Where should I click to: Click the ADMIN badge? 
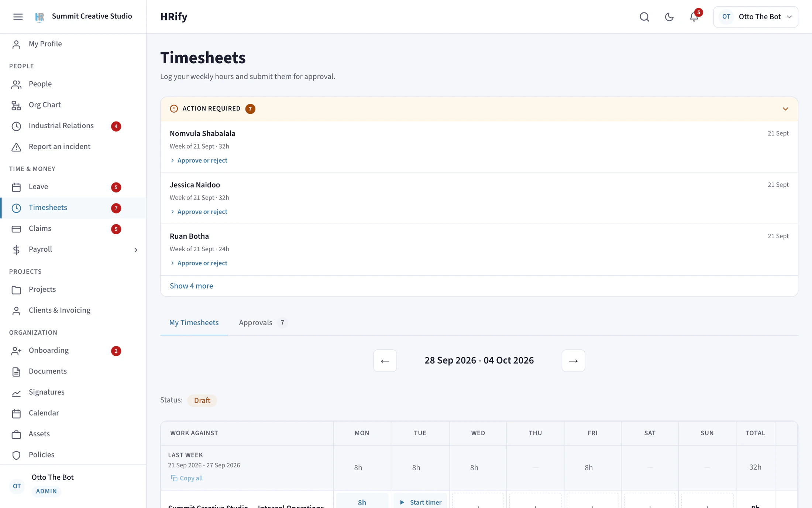[x=47, y=491]
